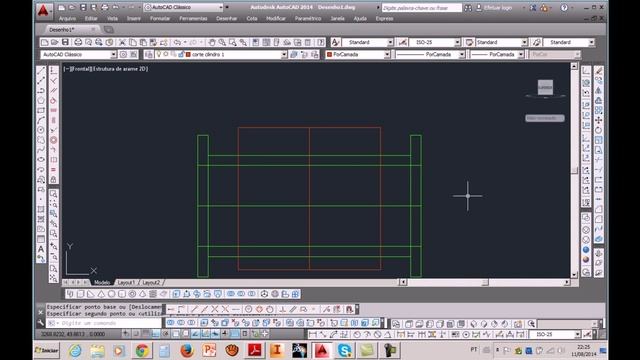The image size is (640, 360).
Task: Click the command line input field
Action: 104,323
